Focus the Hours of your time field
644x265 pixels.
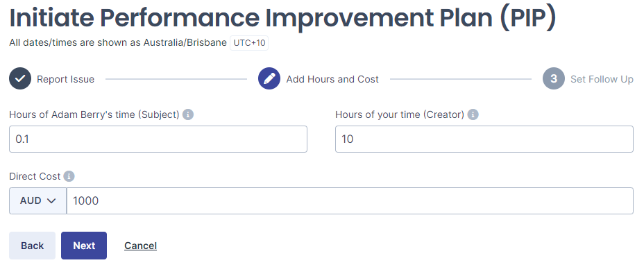tap(484, 139)
